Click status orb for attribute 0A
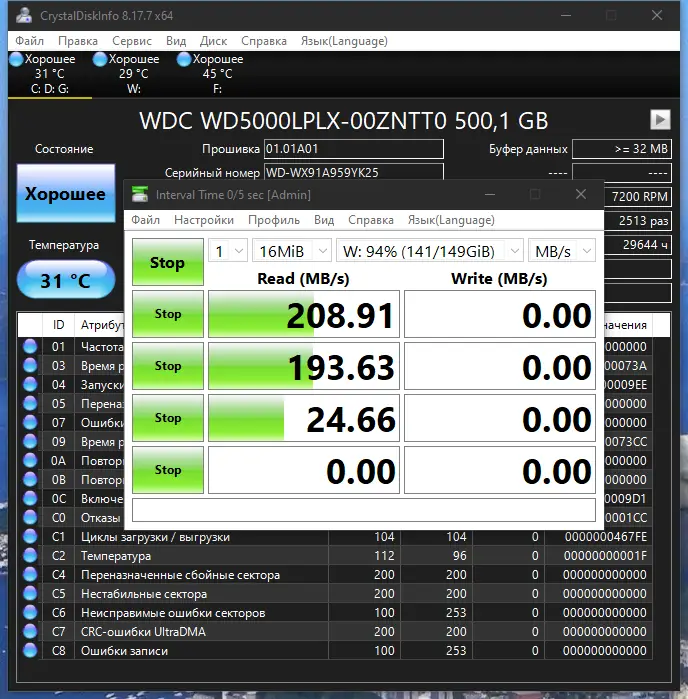 tap(30, 461)
